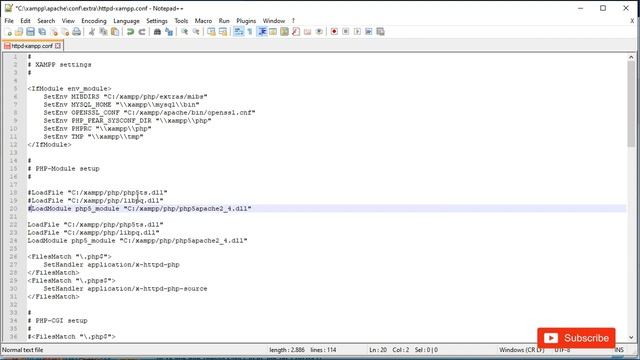
Task: Click the "Ln : 20" status bar entry
Action: [378, 350]
